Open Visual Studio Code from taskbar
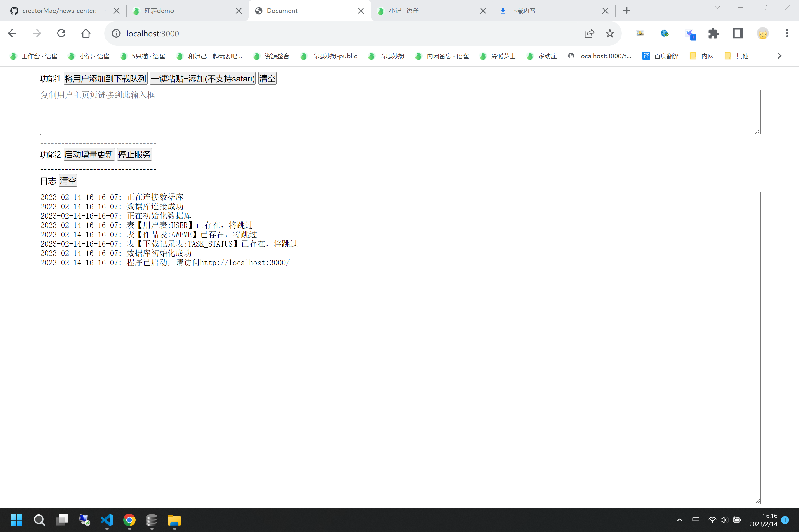The height and width of the screenshot is (532, 799). point(107,520)
